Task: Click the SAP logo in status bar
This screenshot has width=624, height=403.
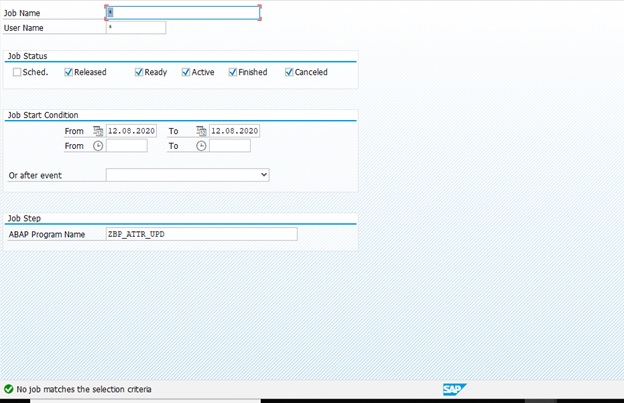Action: click(x=454, y=389)
